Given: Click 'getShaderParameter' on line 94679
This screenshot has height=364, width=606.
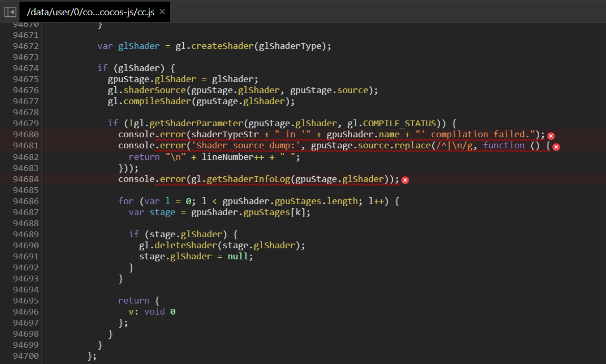Looking at the screenshot, I should pyautogui.click(x=196, y=124).
